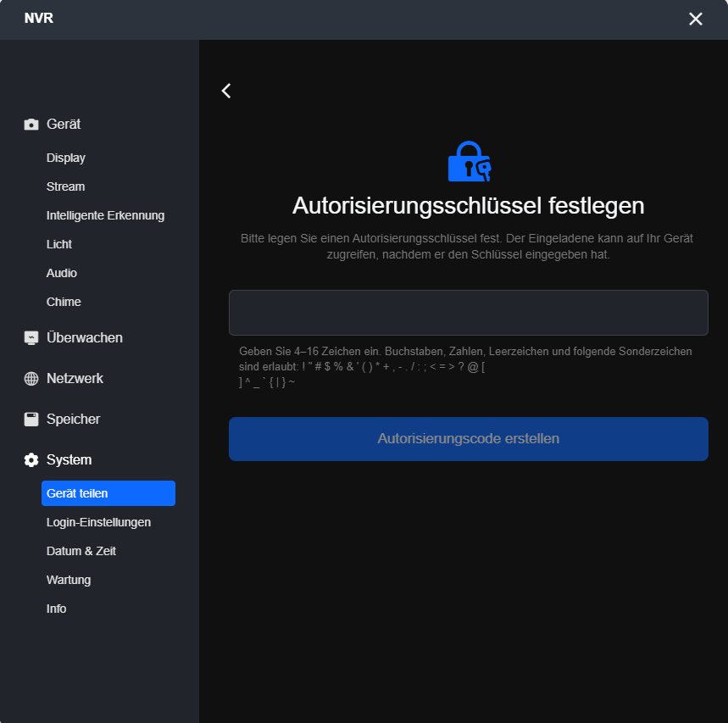Open Stream settings
The height and width of the screenshot is (723, 728).
[65, 186]
